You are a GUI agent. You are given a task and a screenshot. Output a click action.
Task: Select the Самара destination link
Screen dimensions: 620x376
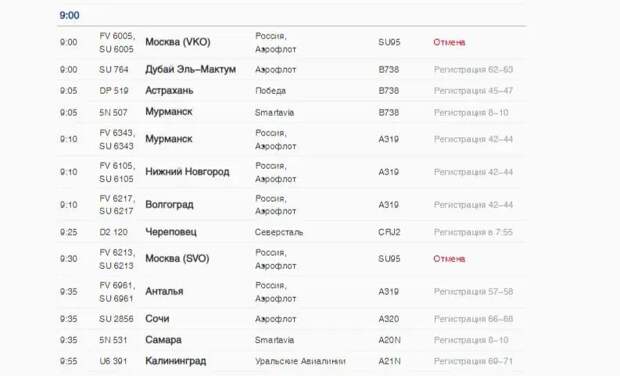tap(163, 340)
